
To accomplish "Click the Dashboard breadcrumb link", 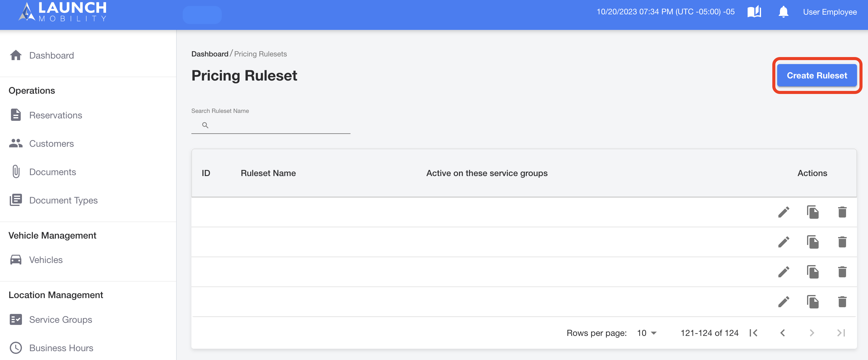I will pos(210,54).
